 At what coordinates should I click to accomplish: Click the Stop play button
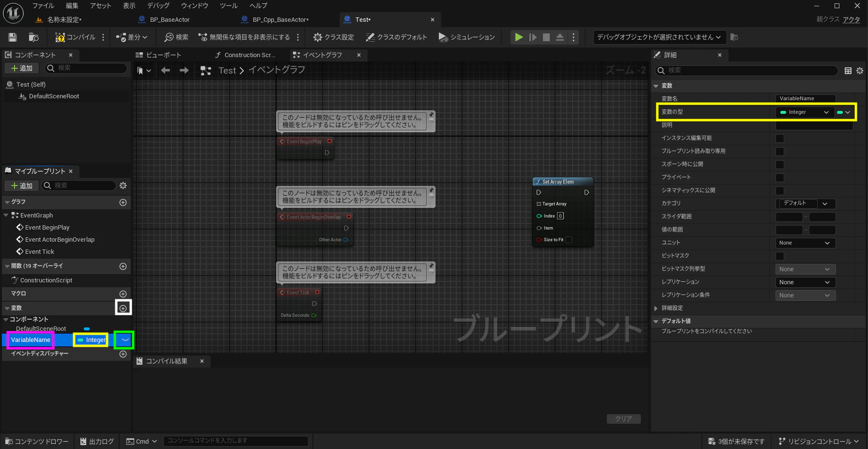click(546, 37)
